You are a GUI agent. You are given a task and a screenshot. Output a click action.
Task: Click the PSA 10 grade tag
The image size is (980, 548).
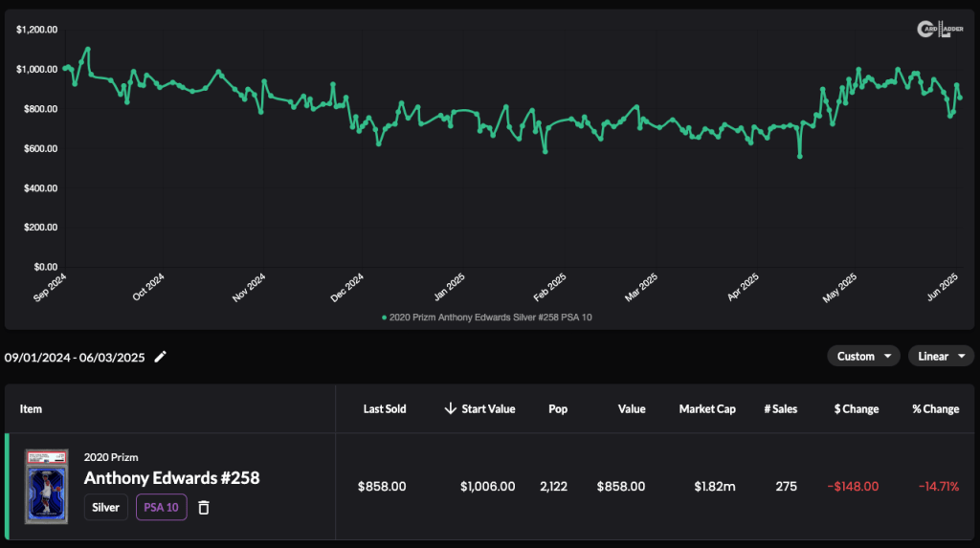161,508
